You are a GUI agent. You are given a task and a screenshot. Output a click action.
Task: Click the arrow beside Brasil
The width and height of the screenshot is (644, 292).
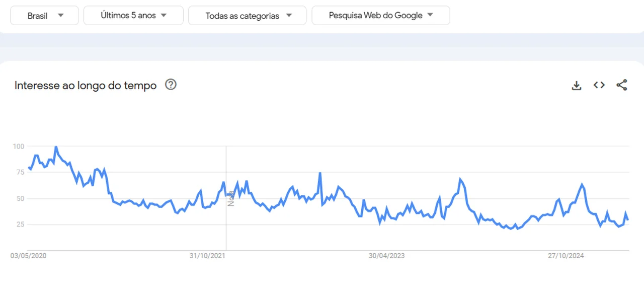pos(61,15)
